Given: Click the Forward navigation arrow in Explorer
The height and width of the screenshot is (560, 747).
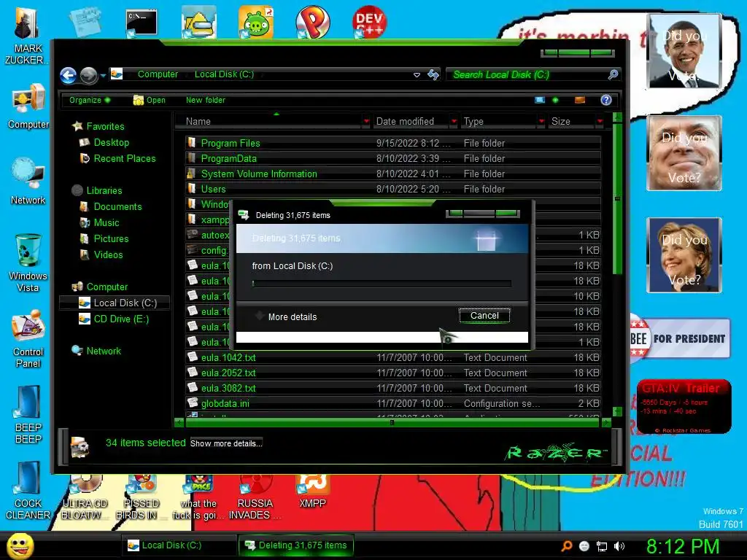Looking at the screenshot, I should [x=89, y=75].
